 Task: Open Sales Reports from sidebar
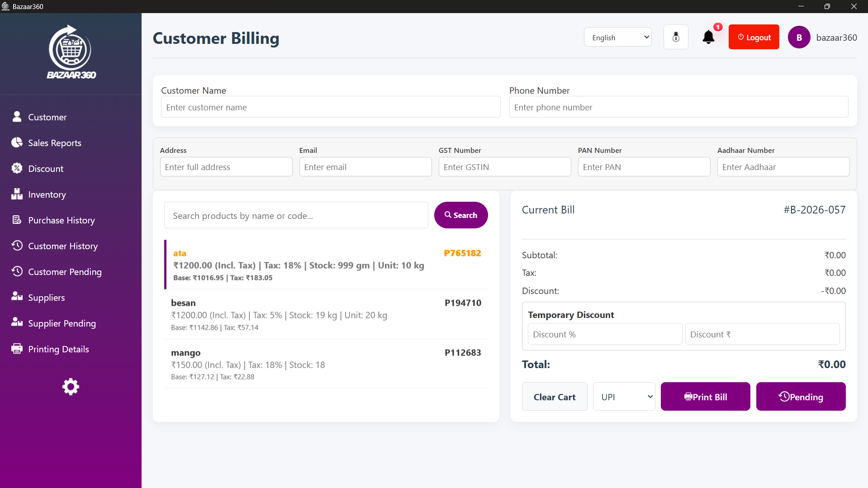(x=54, y=143)
